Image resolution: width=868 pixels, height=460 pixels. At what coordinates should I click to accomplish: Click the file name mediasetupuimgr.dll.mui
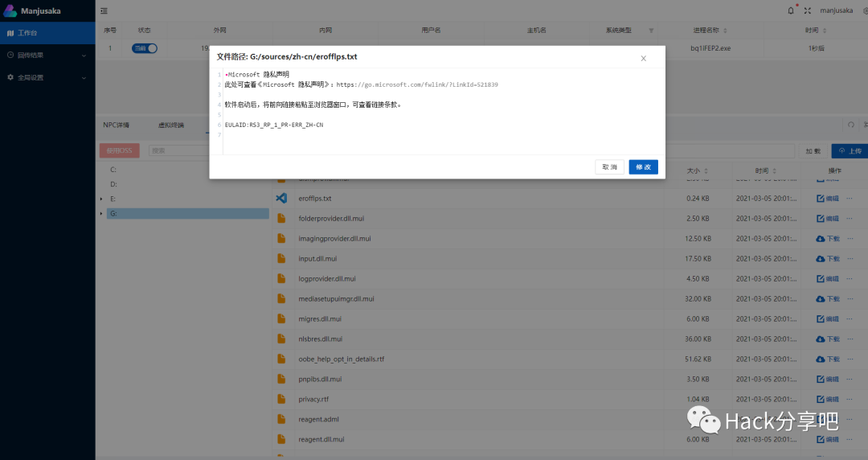tap(336, 298)
